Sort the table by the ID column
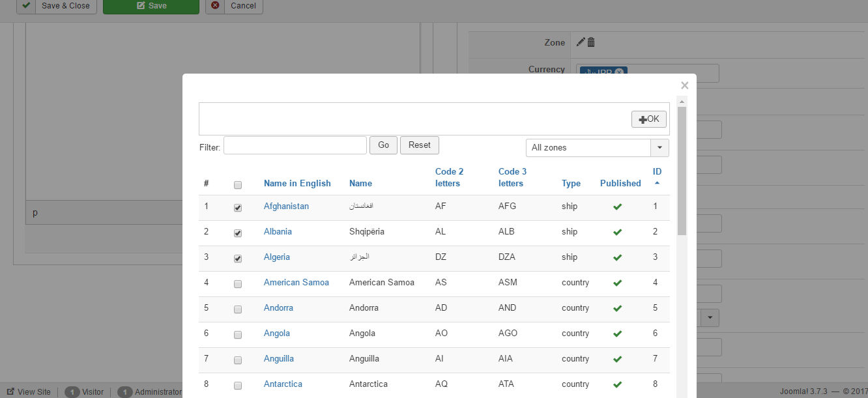The width and height of the screenshot is (868, 398). [657, 172]
